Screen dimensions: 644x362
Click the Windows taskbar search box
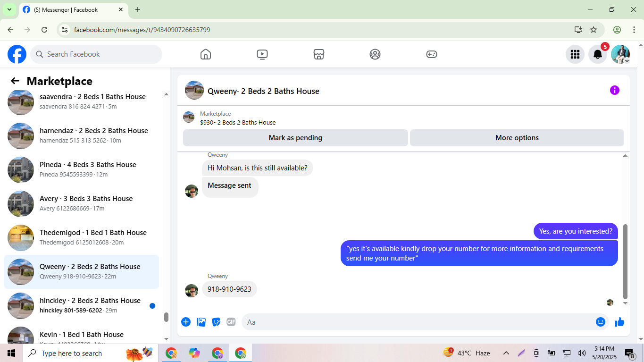pos(90,353)
